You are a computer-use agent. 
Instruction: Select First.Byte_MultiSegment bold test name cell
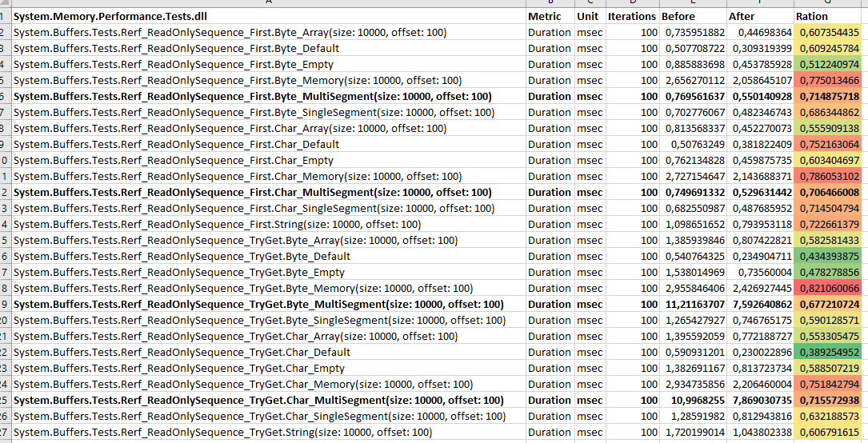tap(269, 96)
